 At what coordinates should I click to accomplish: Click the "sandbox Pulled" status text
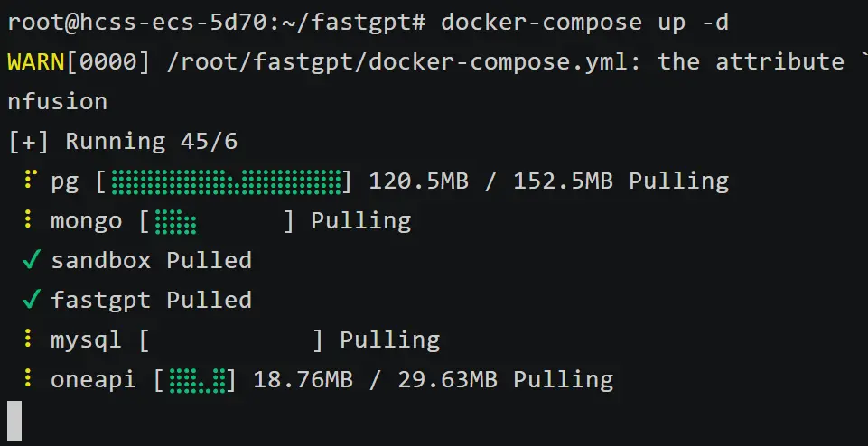tap(151, 261)
